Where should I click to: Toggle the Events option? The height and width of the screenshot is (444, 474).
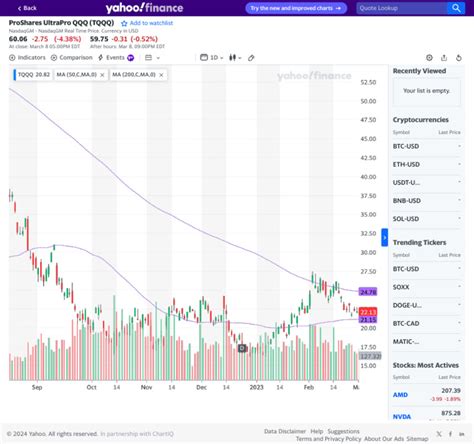tap(116, 58)
